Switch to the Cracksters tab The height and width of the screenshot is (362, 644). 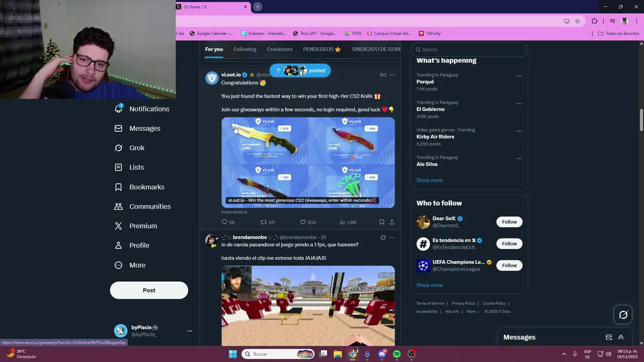(280, 49)
